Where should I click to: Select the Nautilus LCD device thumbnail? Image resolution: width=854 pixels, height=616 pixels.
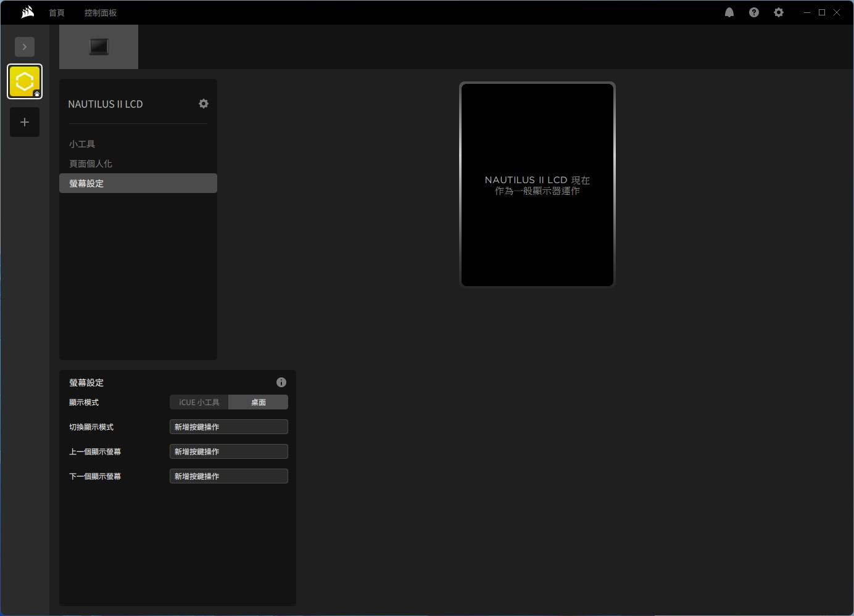pos(99,47)
